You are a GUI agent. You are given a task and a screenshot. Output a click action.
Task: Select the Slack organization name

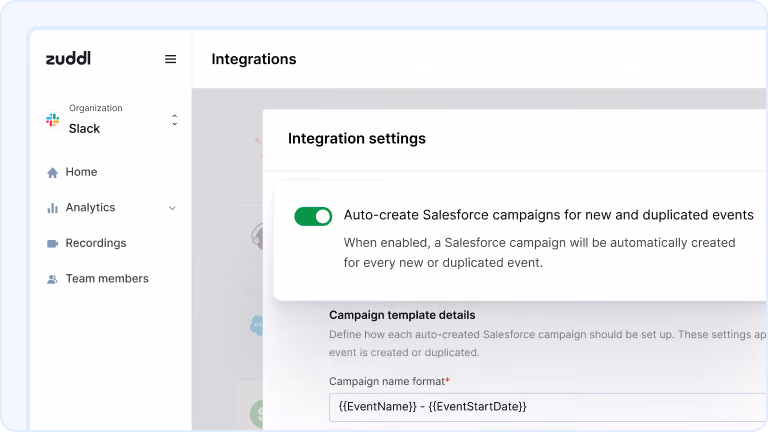click(x=84, y=128)
